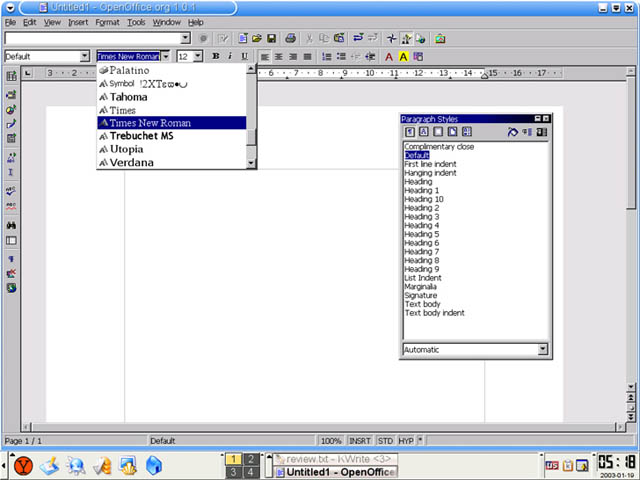640x480 pixels.
Task: Open the Format menu
Action: coord(107,22)
